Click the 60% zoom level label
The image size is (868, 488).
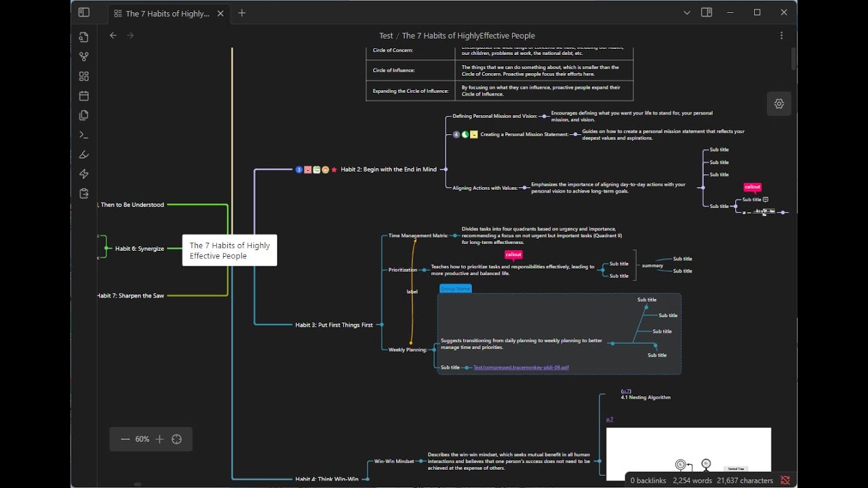point(142,439)
